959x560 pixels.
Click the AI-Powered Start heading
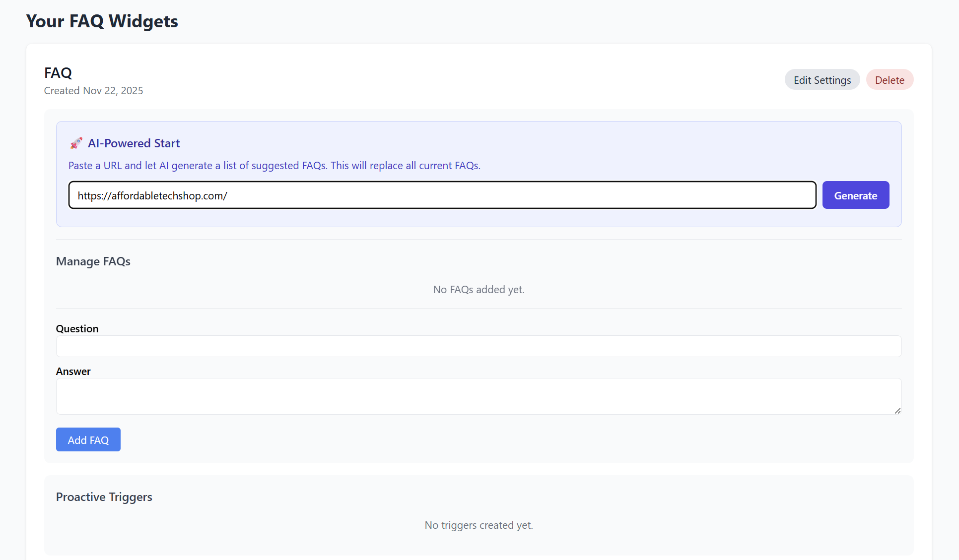coord(134,143)
